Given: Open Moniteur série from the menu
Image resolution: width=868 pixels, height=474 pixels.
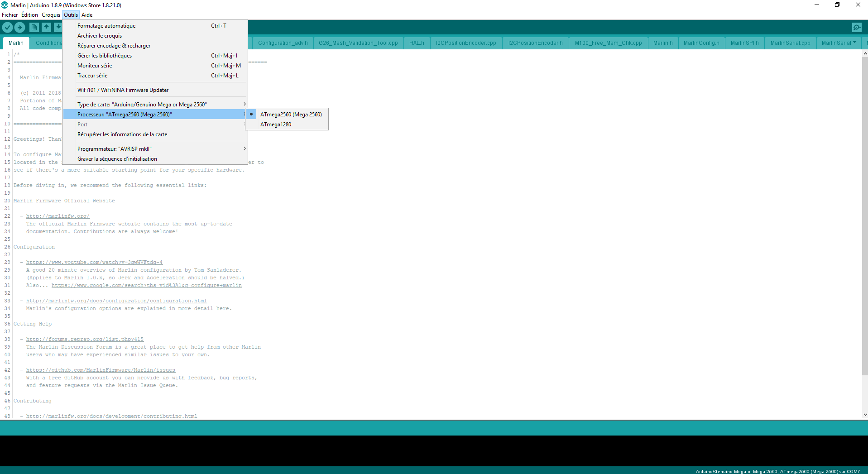Looking at the screenshot, I should (155, 66).
